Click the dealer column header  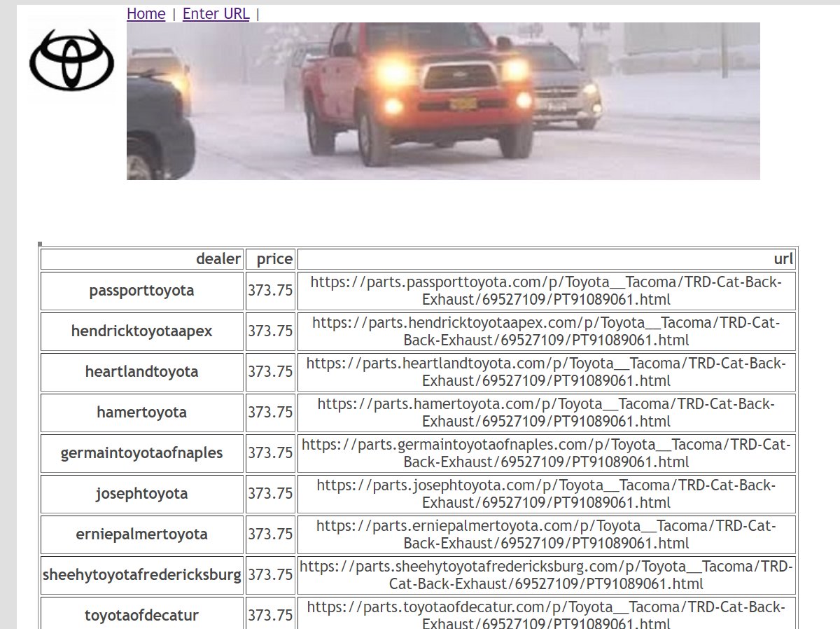coord(142,259)
